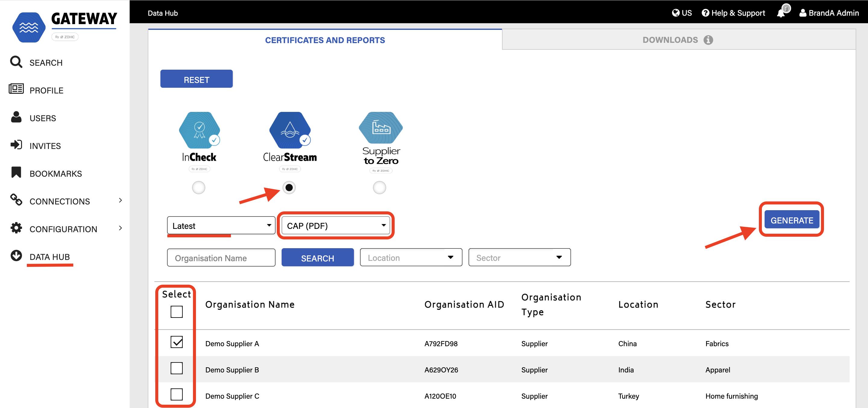Select the InCheck radio button
Screen dimensions: 868x408
198,188
